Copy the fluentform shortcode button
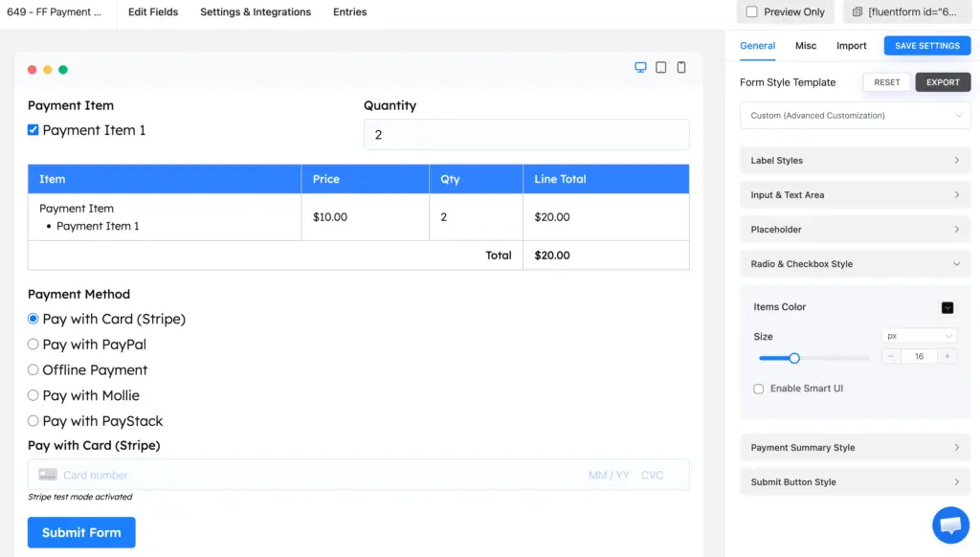Viewport: 980px width, 557px height. (x=907, y=11)
